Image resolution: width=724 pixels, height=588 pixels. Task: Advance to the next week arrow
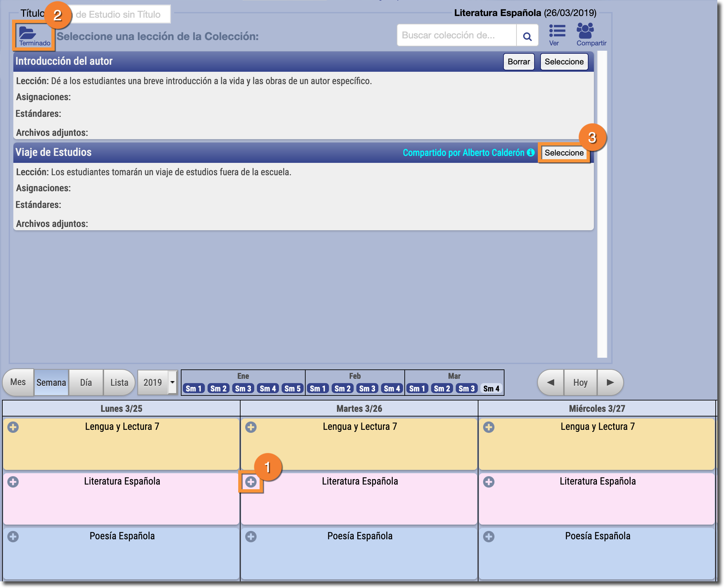click(x=610, y=382)
